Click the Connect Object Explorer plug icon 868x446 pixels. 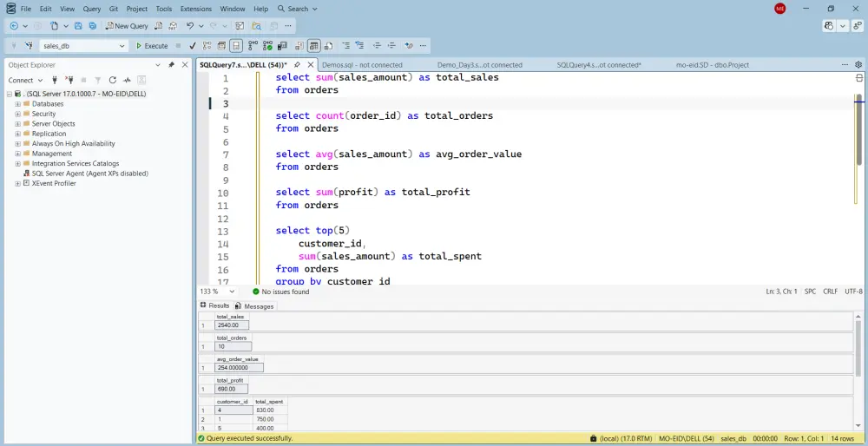coord(54,80)
